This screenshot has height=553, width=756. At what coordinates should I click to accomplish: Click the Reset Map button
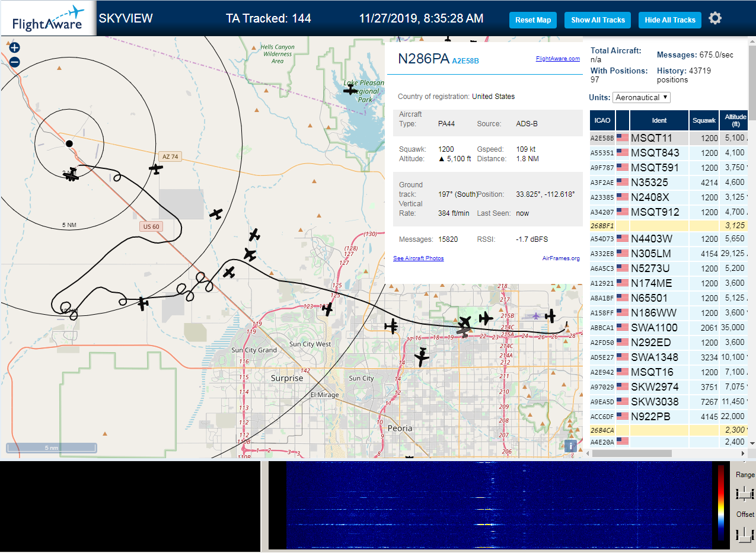point(533,20)
